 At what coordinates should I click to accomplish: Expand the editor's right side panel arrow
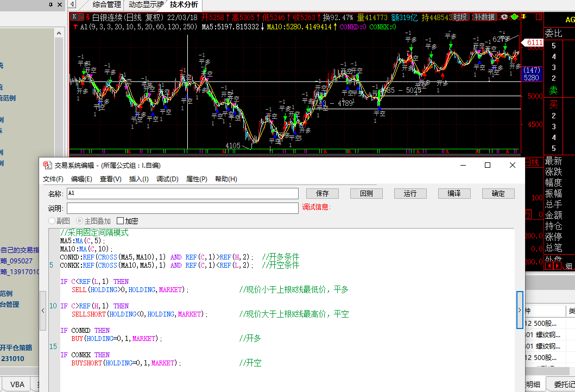(519, 310)
